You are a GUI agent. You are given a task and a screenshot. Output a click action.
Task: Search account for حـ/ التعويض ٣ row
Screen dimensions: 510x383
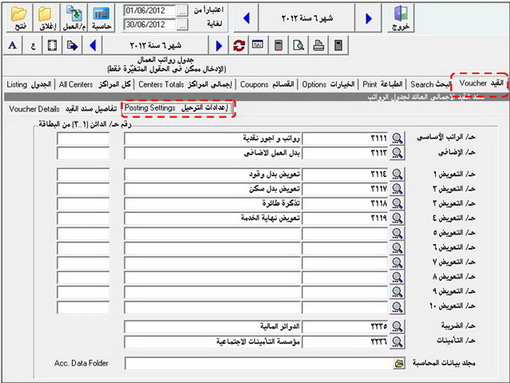pos(397,204)
